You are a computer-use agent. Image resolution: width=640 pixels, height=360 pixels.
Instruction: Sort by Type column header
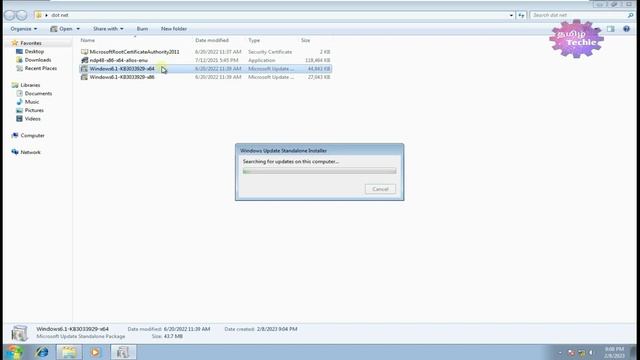coord(254,40)
